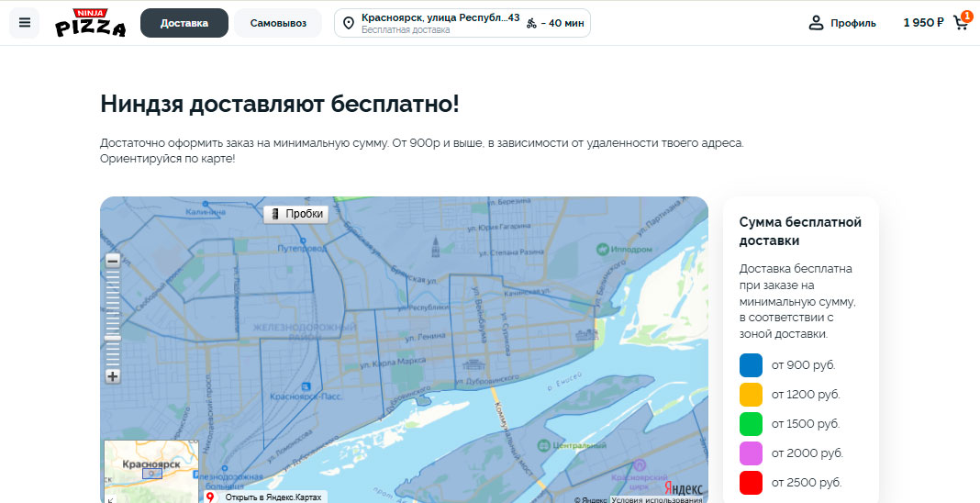980x503 pixels.
Task: Switch to the Самовывоз pickup tab
Action: [278, 23]
